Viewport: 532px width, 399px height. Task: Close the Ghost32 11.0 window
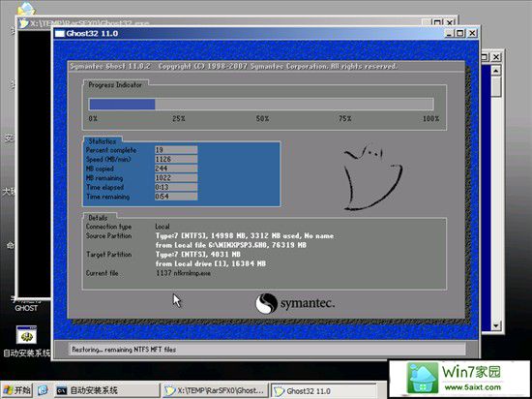tap(472, 33)
